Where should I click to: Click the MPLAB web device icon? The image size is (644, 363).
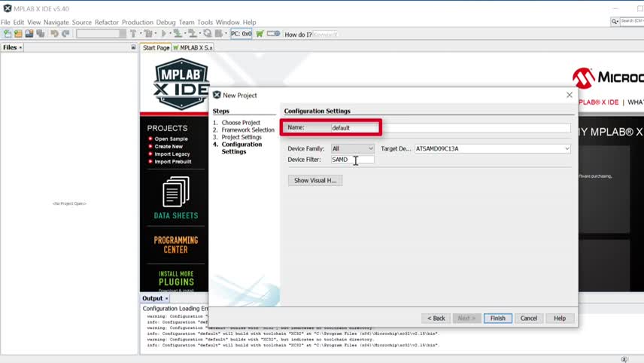tap(274, 34)
